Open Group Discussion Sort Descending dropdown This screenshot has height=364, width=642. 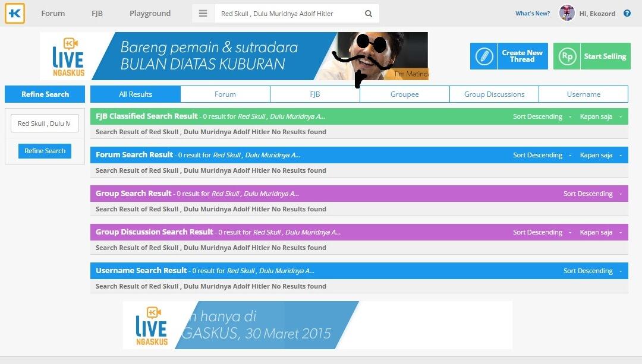(542, 232)
